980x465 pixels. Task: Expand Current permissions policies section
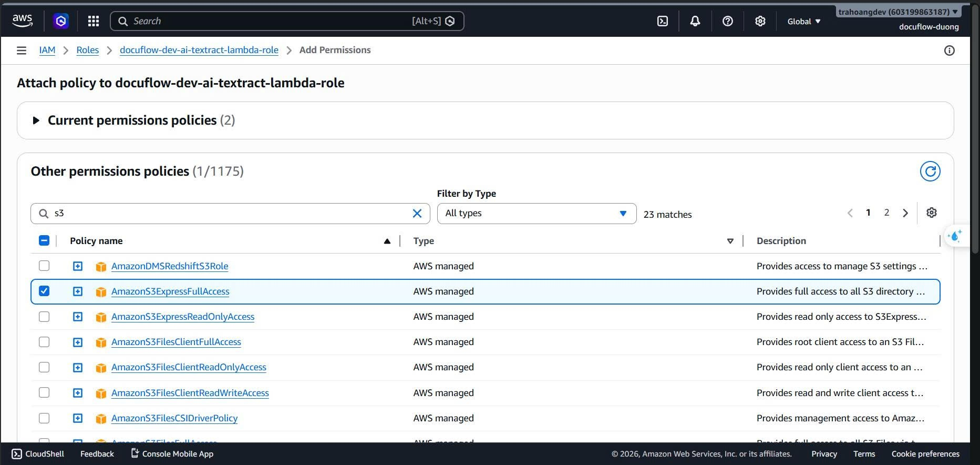36,120
